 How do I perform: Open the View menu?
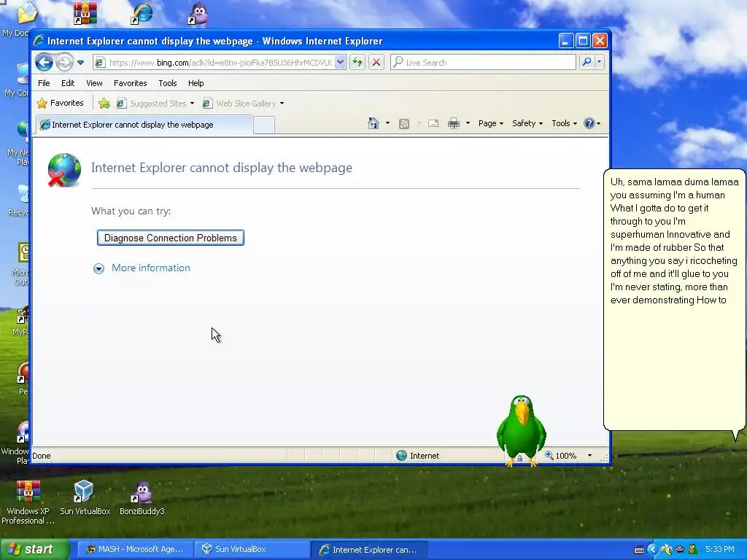[94, 83]
